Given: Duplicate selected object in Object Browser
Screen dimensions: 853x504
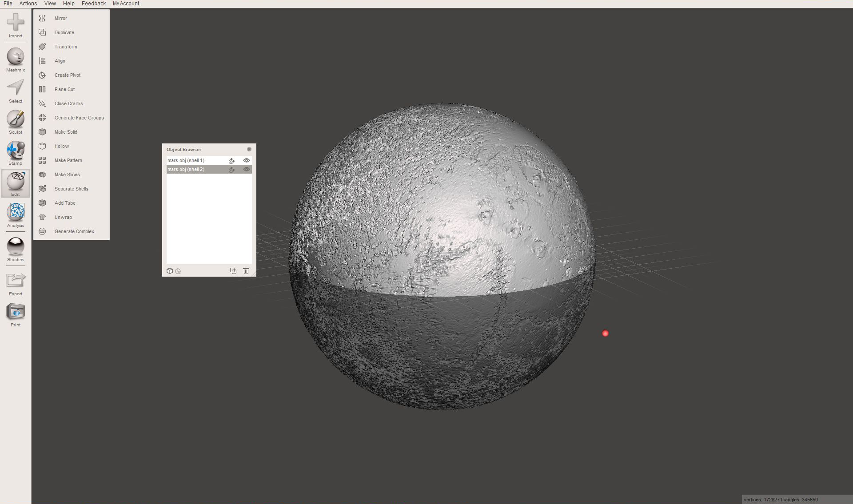Looking at the screenshot, I should [x=233, y=271].
